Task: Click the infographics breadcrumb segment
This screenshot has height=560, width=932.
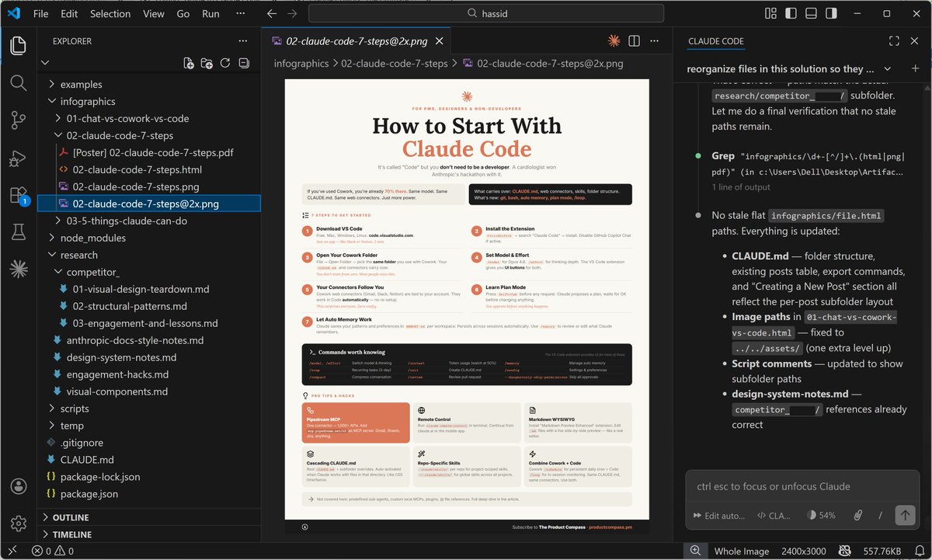Action: pyautogui.click(x=301, y=63)
